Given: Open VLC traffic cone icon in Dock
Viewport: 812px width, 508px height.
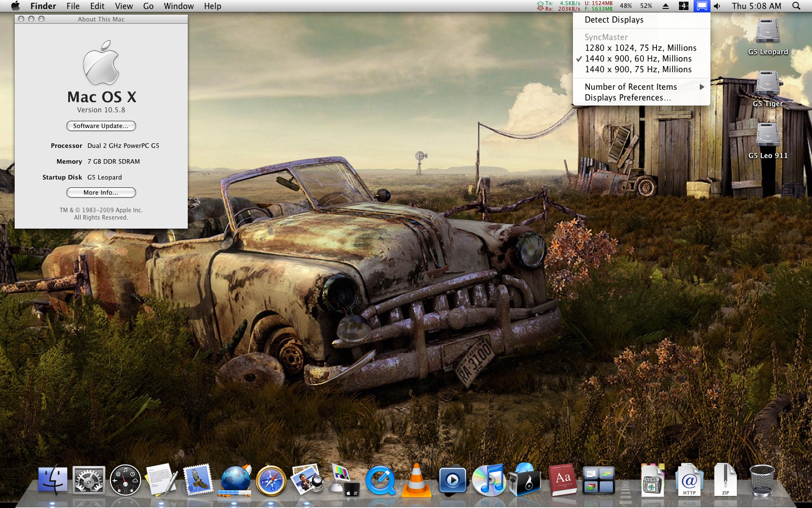Looking at the screenshot, I should pyautogui.click(x=417, y=480).
